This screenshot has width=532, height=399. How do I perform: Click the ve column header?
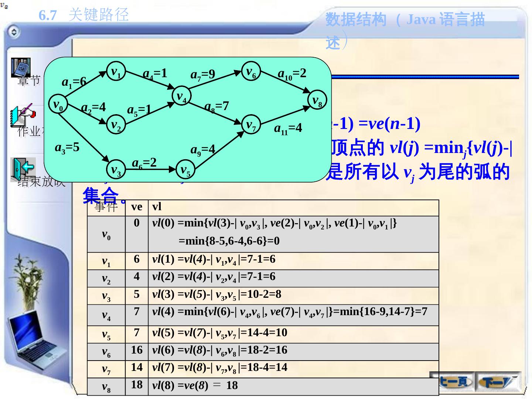tap(137, 207)
